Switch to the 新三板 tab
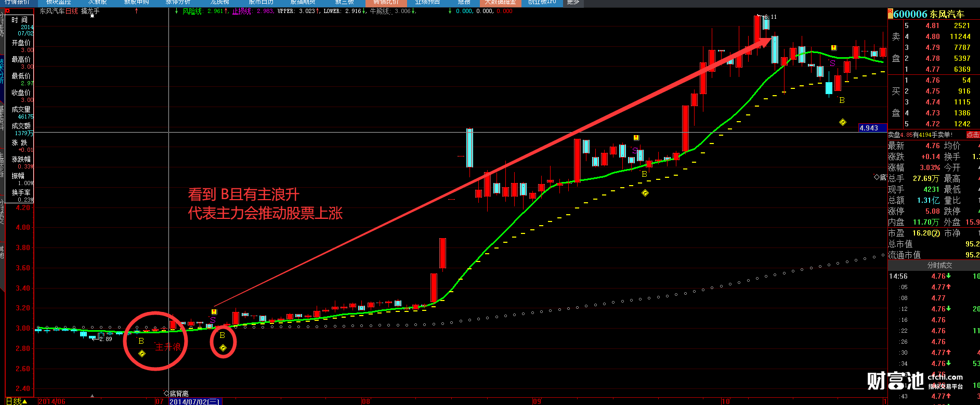980x405 pixels. tap(345, 3)
